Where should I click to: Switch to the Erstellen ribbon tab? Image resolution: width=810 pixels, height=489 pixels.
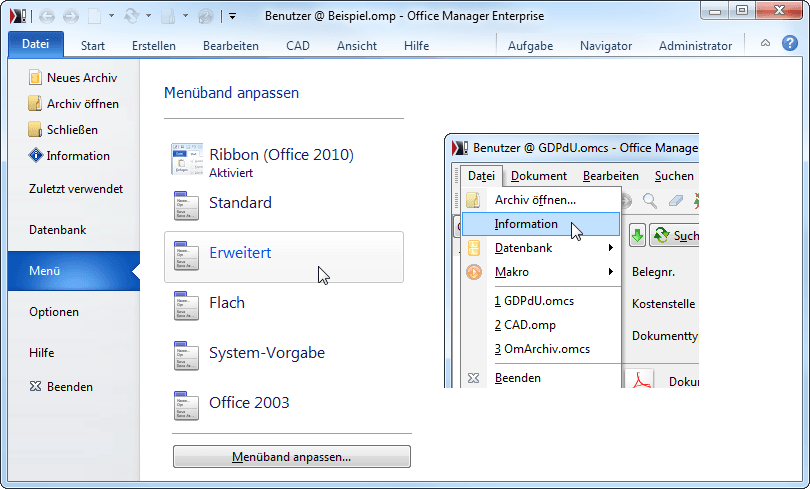(x=154, y=46)
